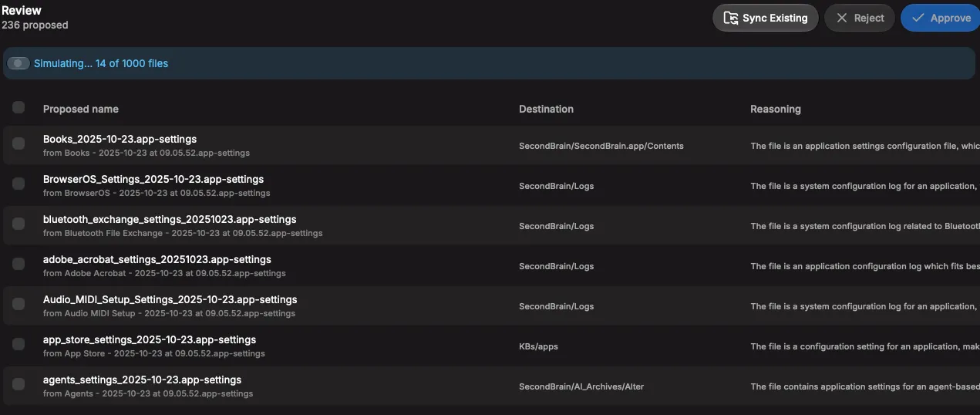Screen dimensions: 980x415
Task: Check the BrowserOS_Settings row checkbox
Action: coord(19,184)
